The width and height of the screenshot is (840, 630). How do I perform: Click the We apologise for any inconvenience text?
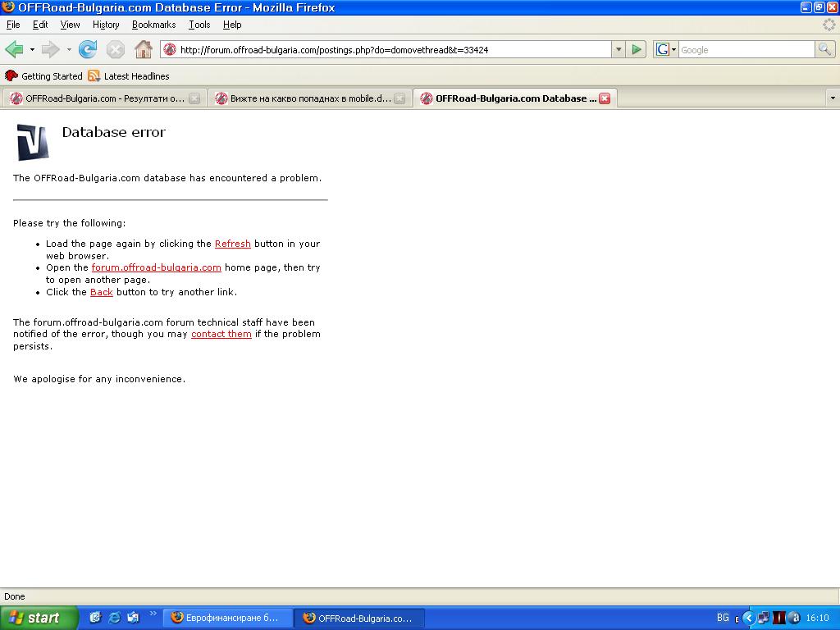pyautogui.click(x=99, y=379)
